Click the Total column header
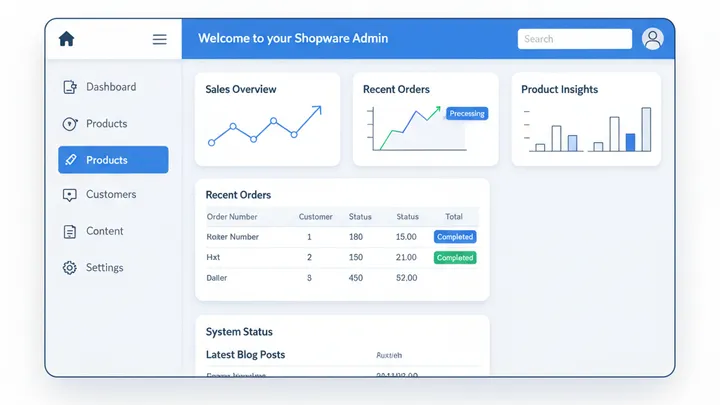This screenshot has height=405, width=720. (454, 217)
